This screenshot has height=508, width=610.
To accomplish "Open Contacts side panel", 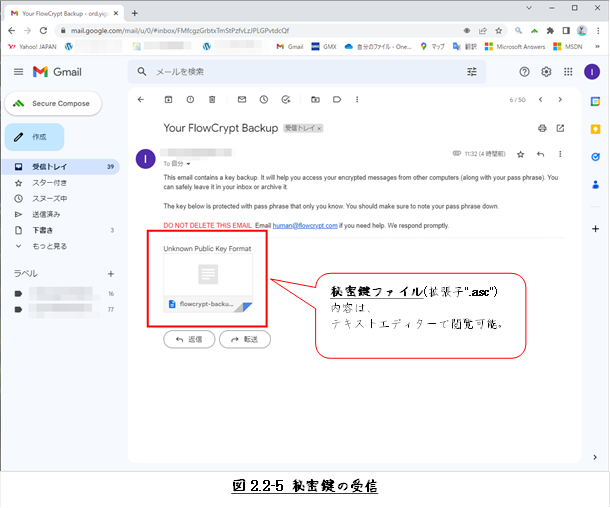I will point(595,184).
